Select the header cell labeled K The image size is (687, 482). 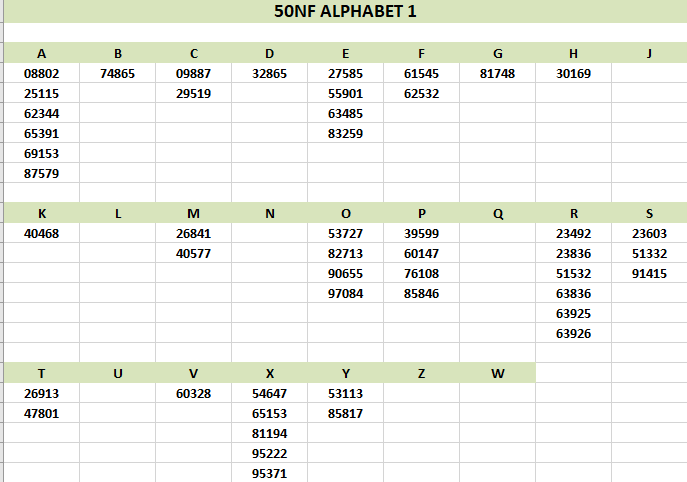click(41, 213)
